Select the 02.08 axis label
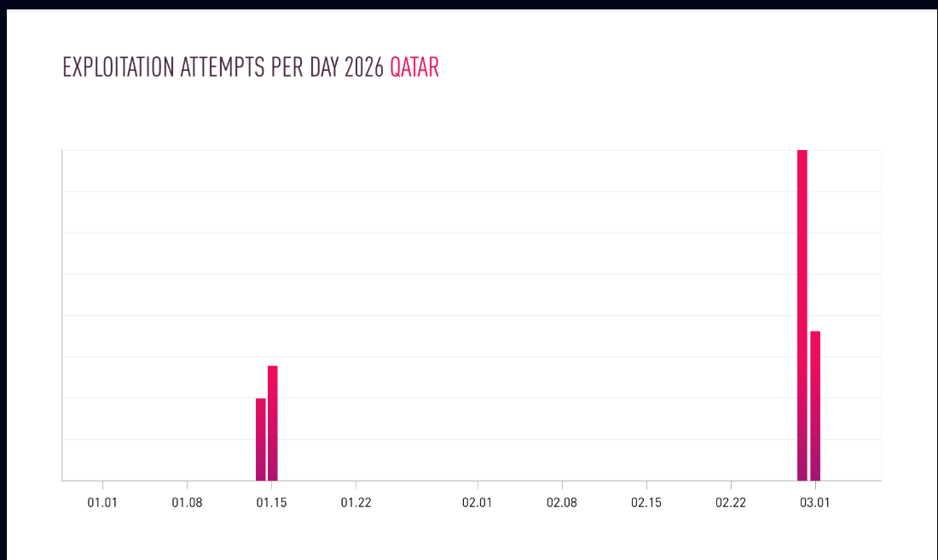The width and height of the screenshot is (938, 560). click(x=562, y=503)
